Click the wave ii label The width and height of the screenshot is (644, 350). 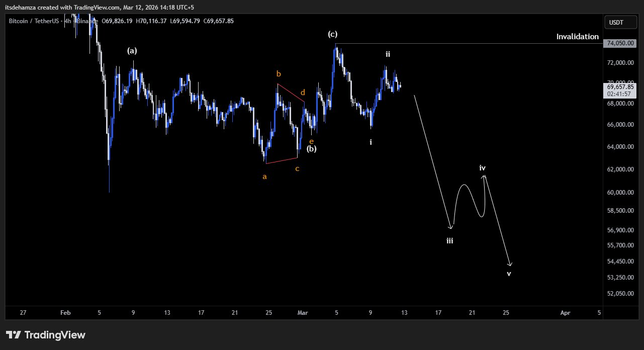388,54
